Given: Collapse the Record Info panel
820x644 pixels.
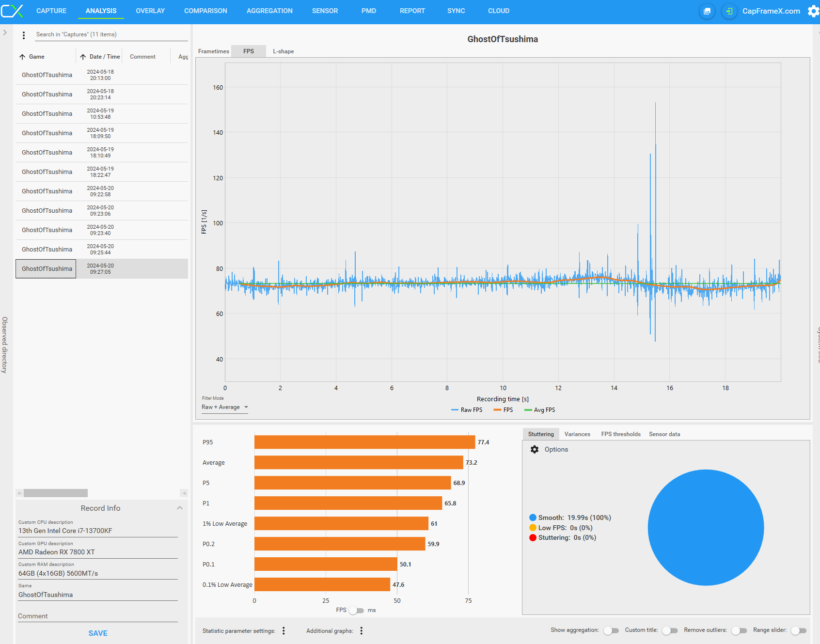Looking at the screenshot, I should point(180,508).
